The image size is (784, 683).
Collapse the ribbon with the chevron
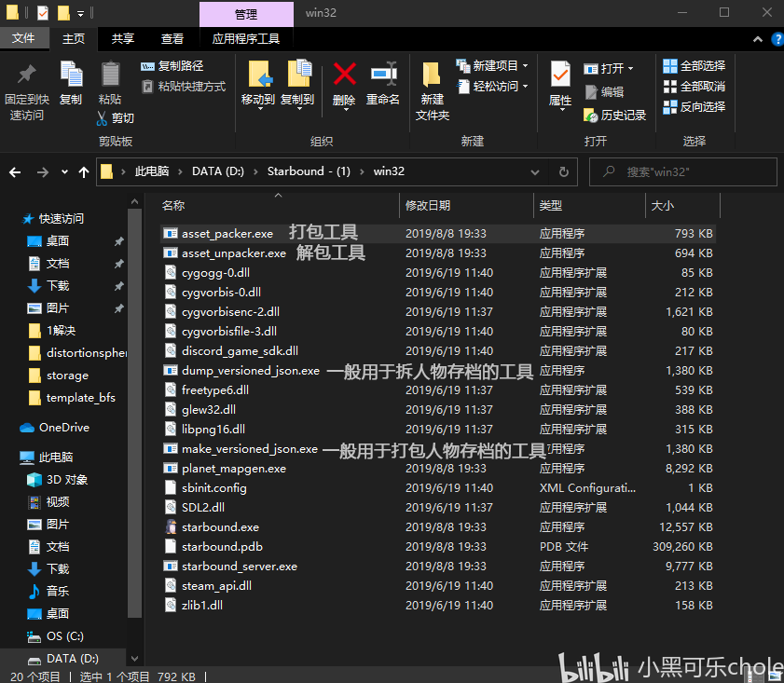pos(758,39)
